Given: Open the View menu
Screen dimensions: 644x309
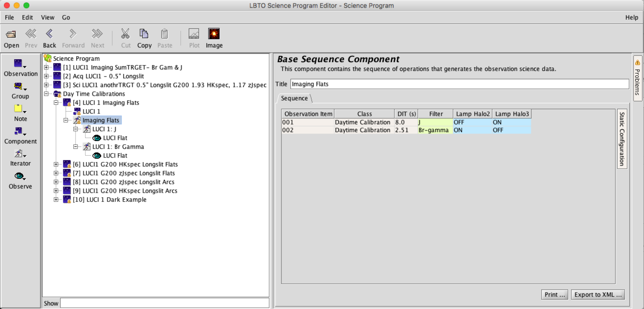Looking at the screenshot, I should [x=47, y=17].
